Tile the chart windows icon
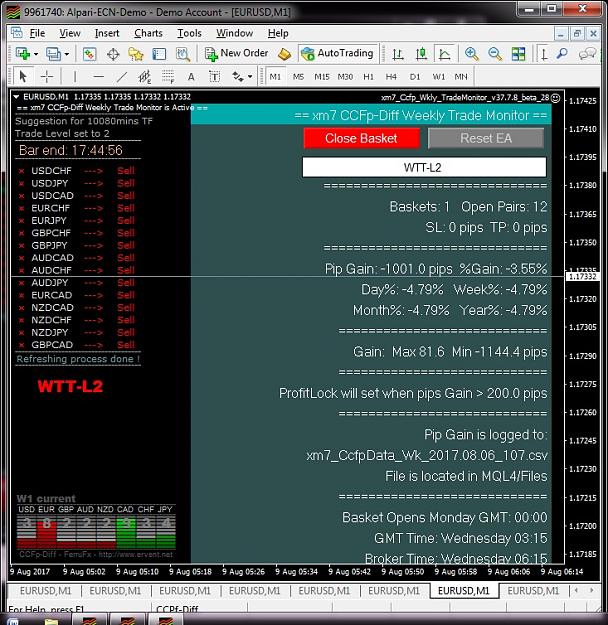The image size is (608, 625). click(x=518, y=54)
